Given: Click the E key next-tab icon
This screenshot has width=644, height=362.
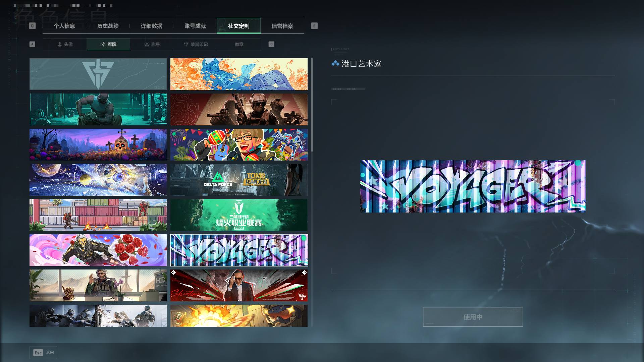Looking at the screenshot, I should tap(314, 26).
